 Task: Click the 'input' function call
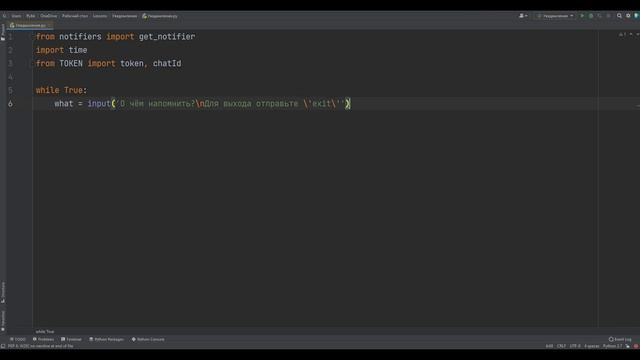pos(99,104)
